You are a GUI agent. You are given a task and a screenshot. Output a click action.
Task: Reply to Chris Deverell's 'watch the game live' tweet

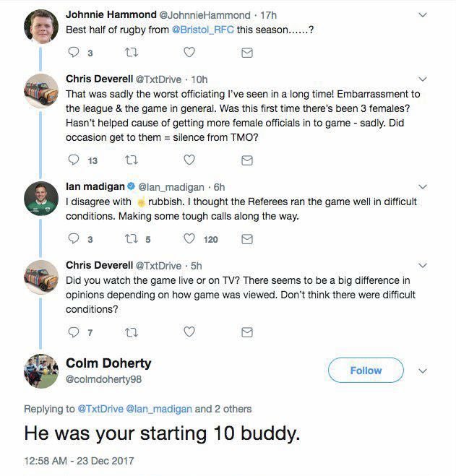pyautogui.click(x=72, y=332)
